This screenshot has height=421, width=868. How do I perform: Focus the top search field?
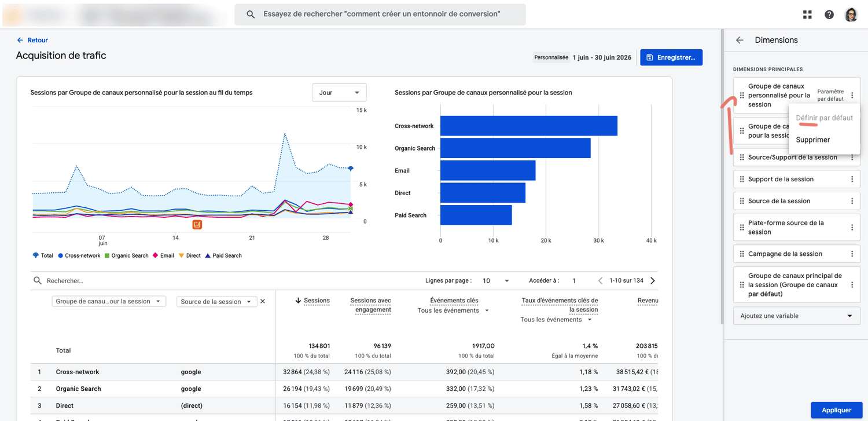tap(380, 14)
